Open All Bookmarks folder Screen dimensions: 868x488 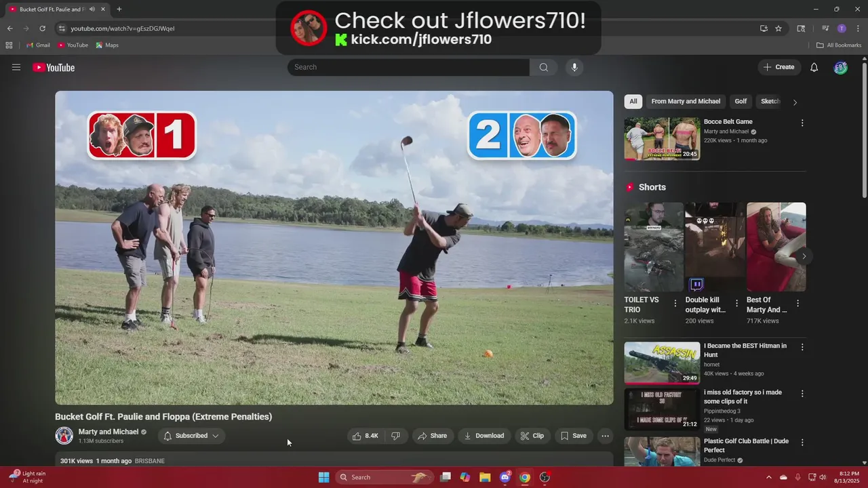pos(839,45)
